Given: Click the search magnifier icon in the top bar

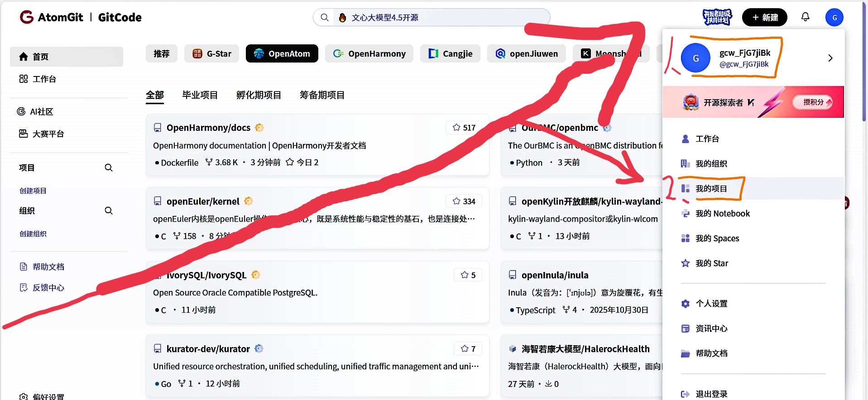Looking at the screenshot, I should [x=324, y=17].
